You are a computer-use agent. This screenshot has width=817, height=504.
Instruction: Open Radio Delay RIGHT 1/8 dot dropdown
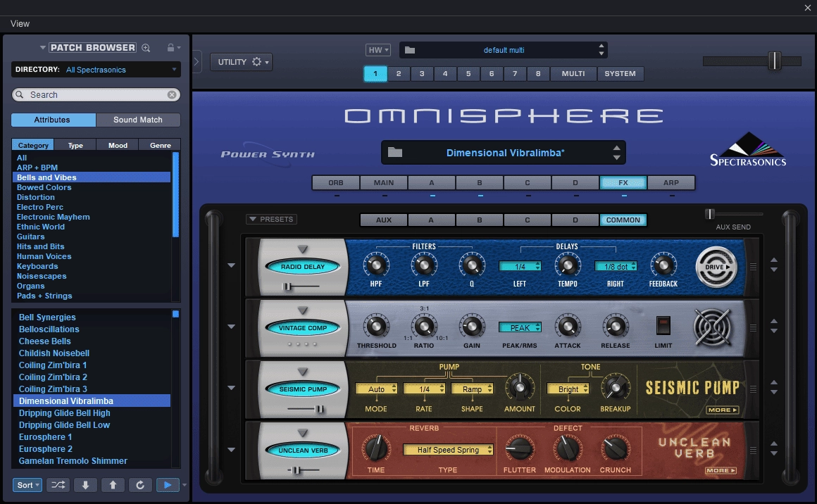[616, 267]
